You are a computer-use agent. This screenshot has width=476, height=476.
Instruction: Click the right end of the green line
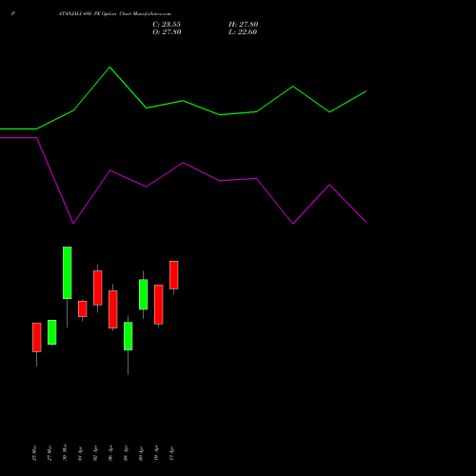pos(367,91)
